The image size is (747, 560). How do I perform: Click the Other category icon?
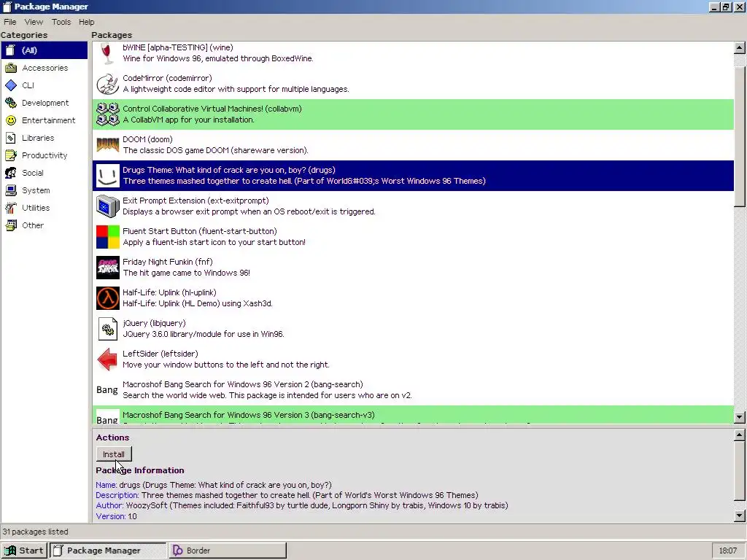click(x=10, y=225)
